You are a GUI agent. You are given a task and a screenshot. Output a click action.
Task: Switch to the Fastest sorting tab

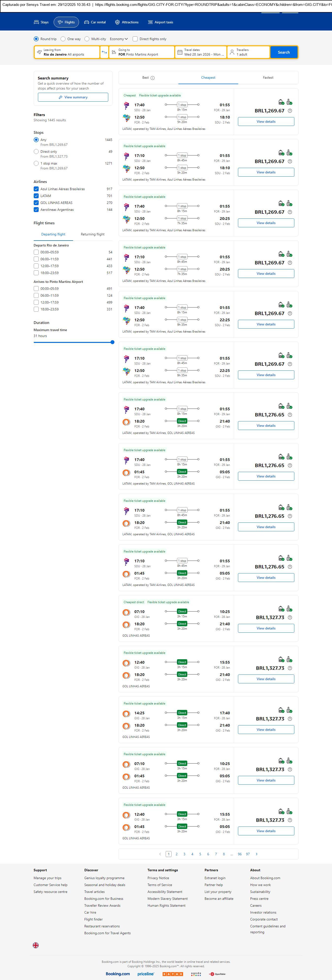(268, 78)
